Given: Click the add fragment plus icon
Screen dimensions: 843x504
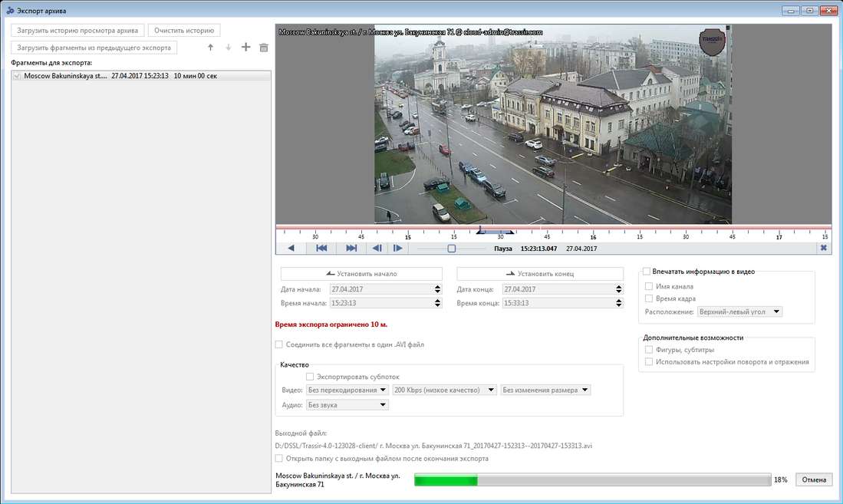Looking at the screenshot, I should pos(245,48).
